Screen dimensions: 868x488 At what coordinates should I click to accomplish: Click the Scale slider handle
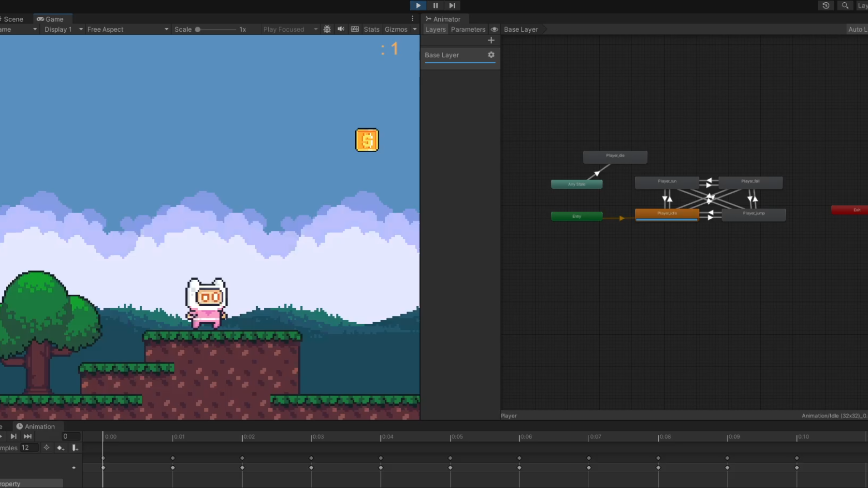[198, 29]
